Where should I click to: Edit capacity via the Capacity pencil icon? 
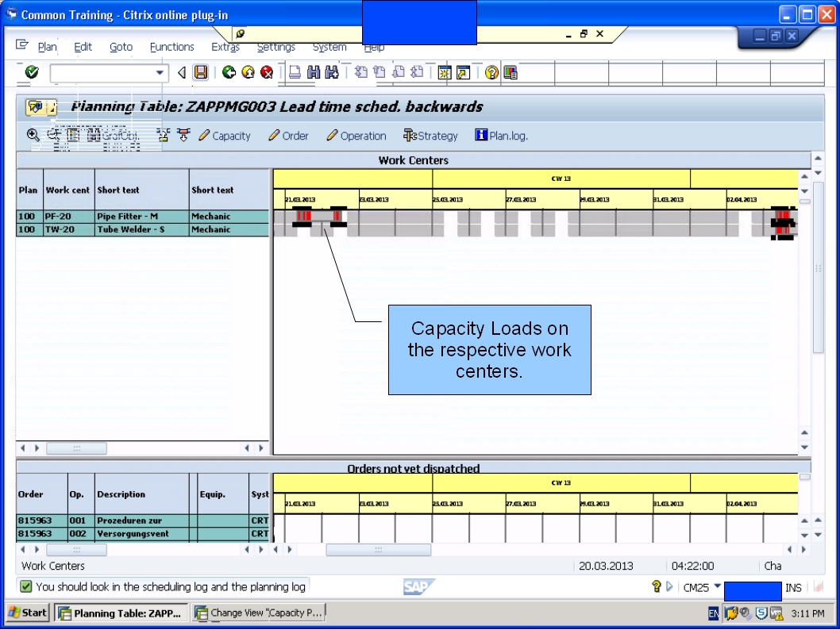click(225, 136)
